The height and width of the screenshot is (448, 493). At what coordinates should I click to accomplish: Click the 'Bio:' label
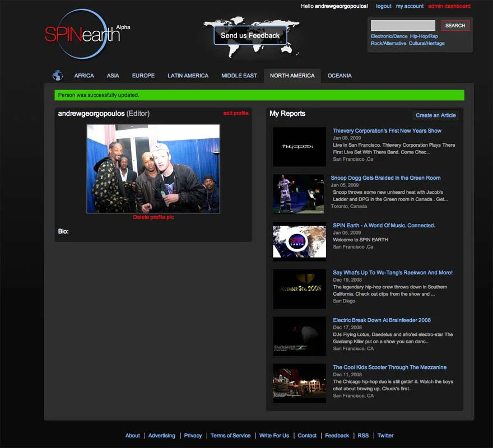(x=63, y=231)
